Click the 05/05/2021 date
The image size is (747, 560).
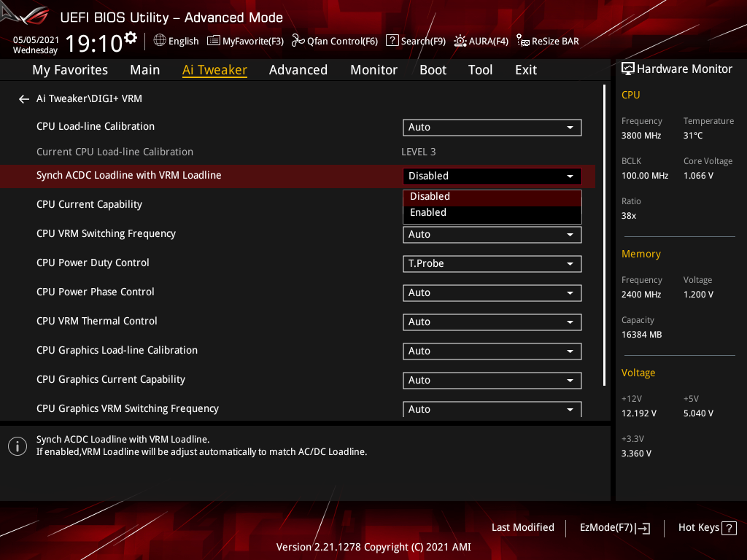36,39
